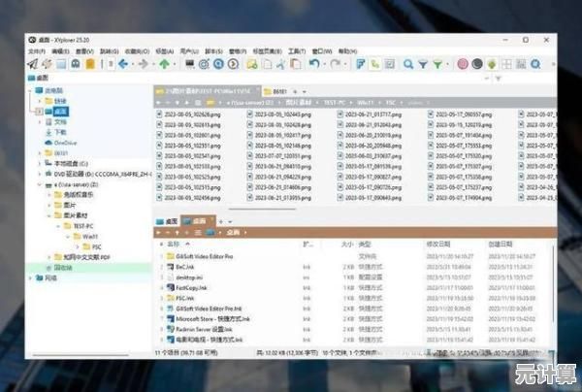Screen dimensions: 582x392
Task: Click the blue Back arrow in toolbar
Action: 124,64
